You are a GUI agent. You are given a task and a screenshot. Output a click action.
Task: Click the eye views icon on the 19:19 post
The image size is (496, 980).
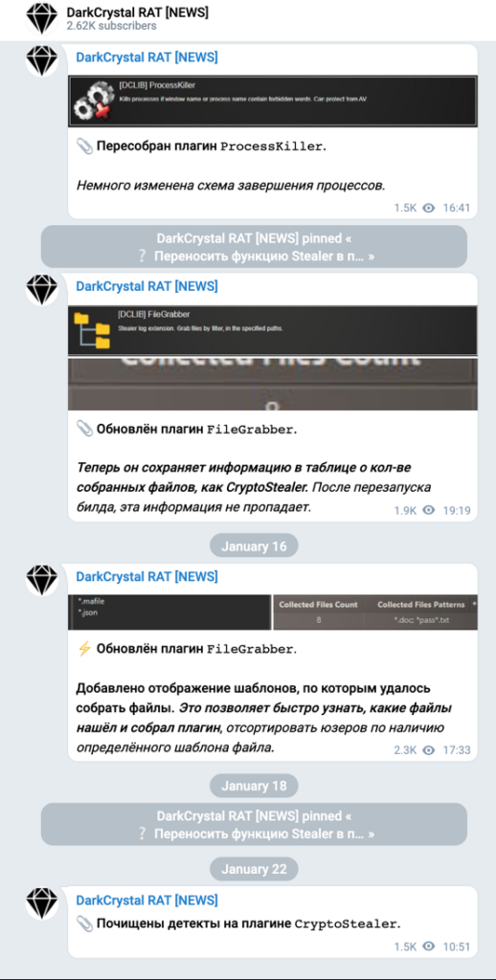(428, 510)
